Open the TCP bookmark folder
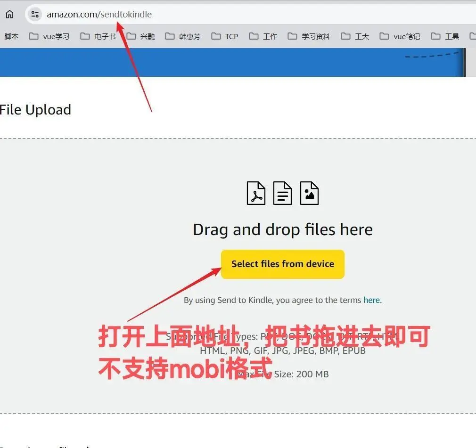This screenshot has height=448, width=476. click(225, 36)
